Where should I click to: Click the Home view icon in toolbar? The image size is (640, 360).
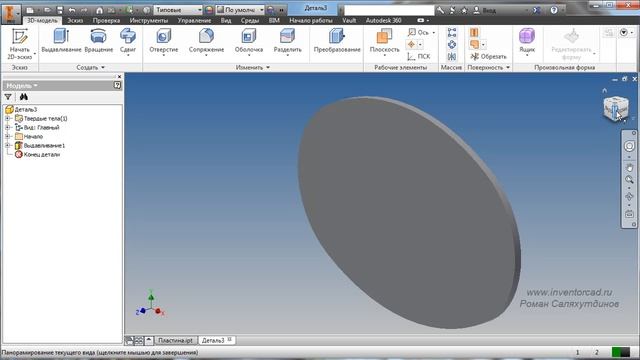coord(99,10)
